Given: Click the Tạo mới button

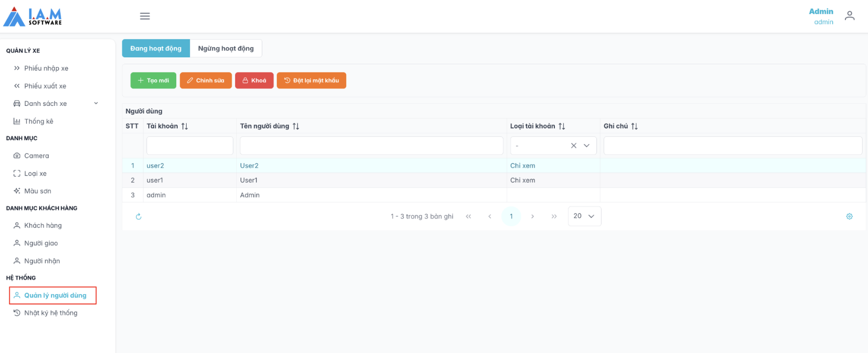Looking at the screenshot, I should (x=153, y=80).
